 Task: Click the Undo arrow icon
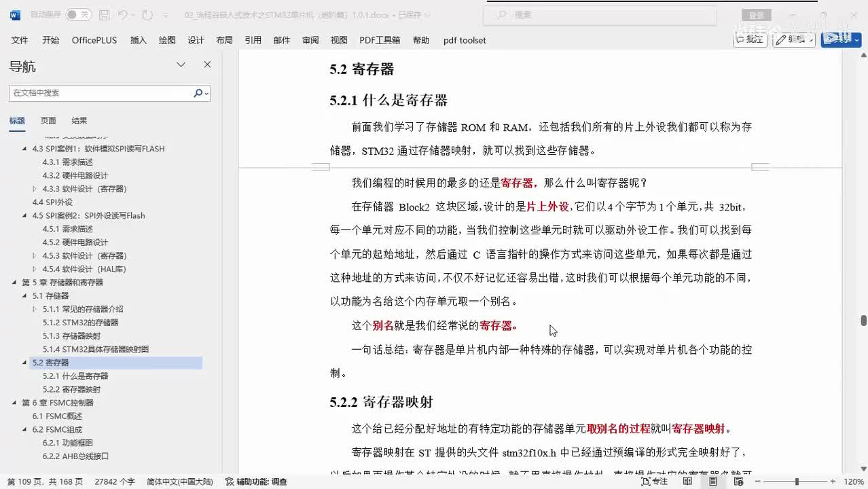coord(122,14)
